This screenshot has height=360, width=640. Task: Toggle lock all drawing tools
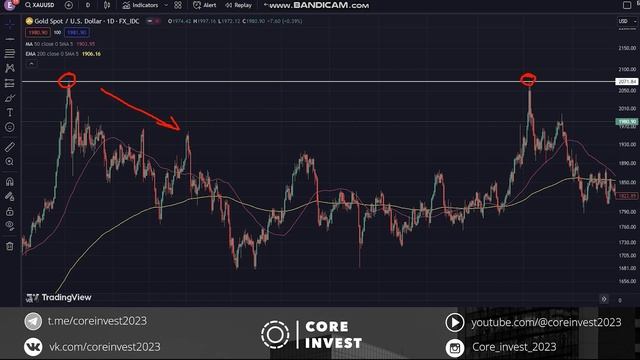[x=10, y=211]
